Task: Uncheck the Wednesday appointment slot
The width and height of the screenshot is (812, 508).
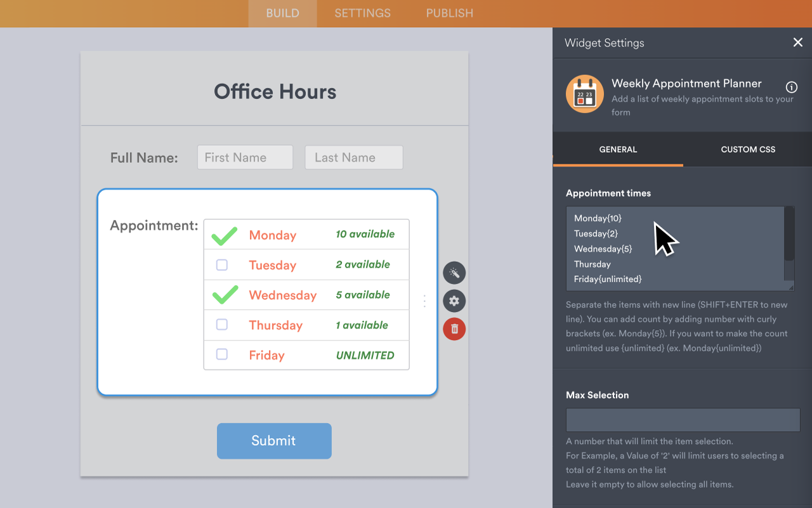Action: coord(223,295)
